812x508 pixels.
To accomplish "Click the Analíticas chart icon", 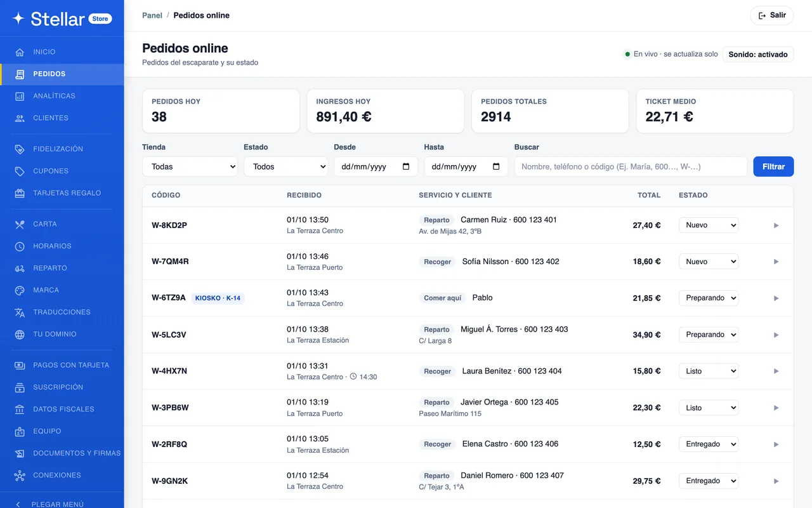I will pyautogui.click(x=20, y=96).
